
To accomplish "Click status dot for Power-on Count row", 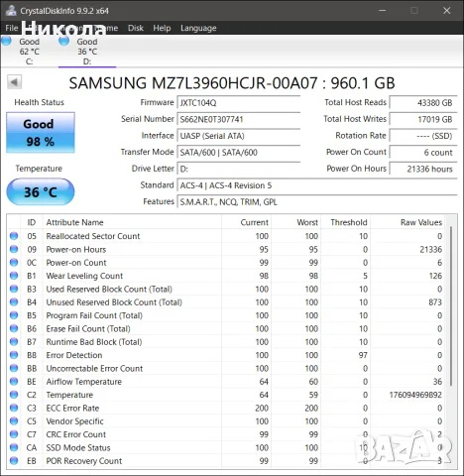I will click(14, 262).
